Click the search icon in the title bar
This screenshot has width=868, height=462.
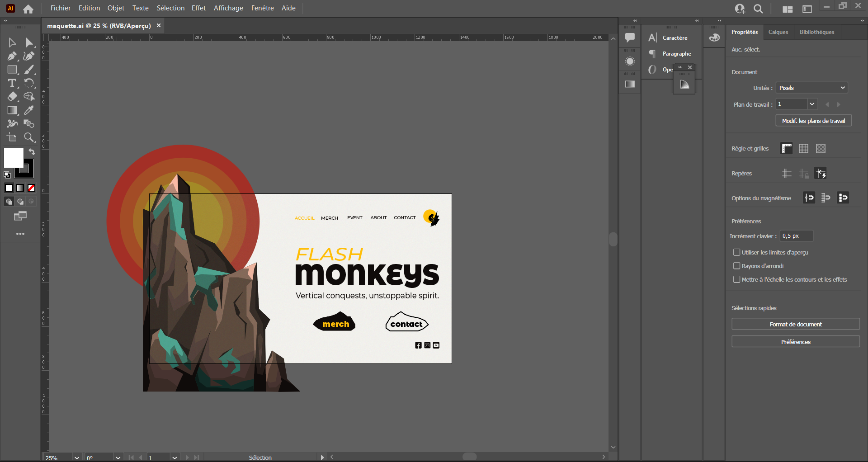click(758, 8)
